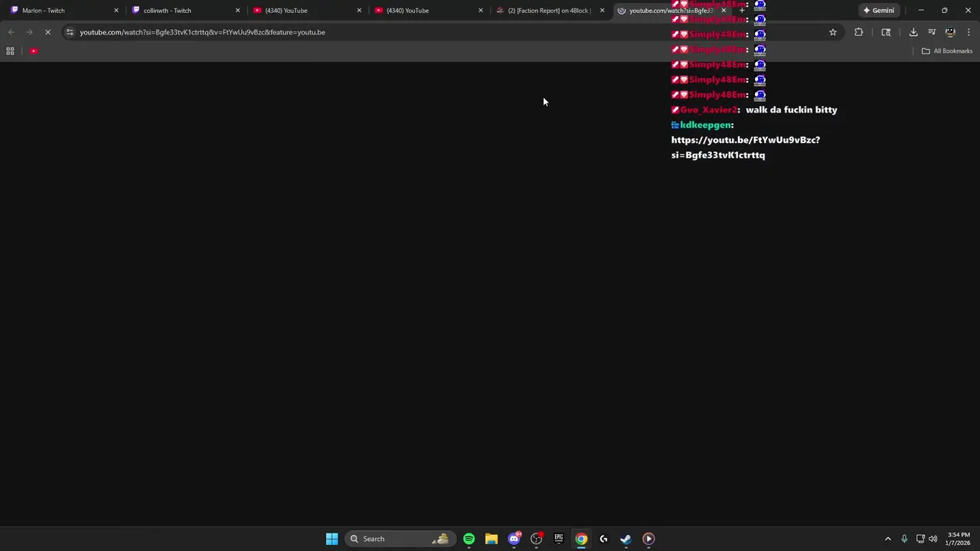
Task: Close the active youtube.com/watch tab
Action: (724, 11)
